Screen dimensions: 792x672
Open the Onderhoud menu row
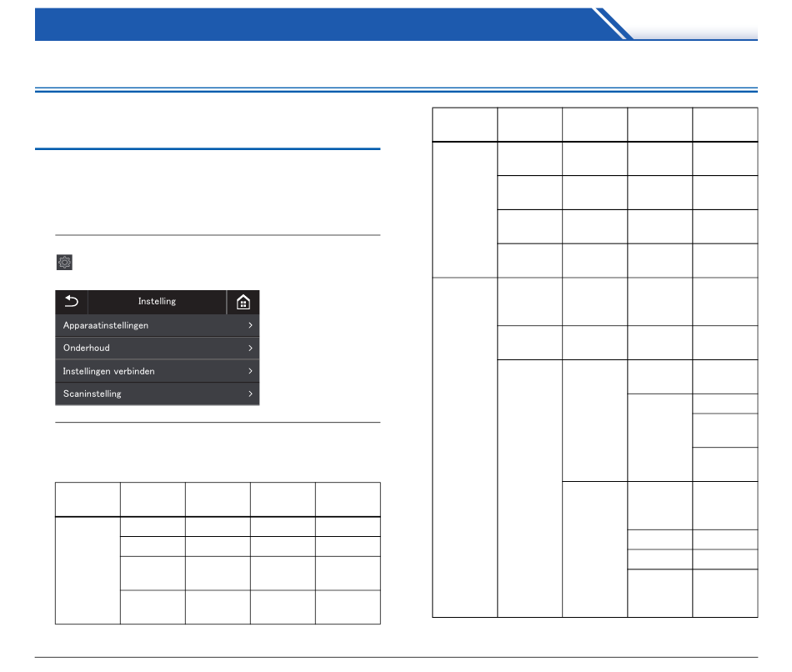click(157, 349)
